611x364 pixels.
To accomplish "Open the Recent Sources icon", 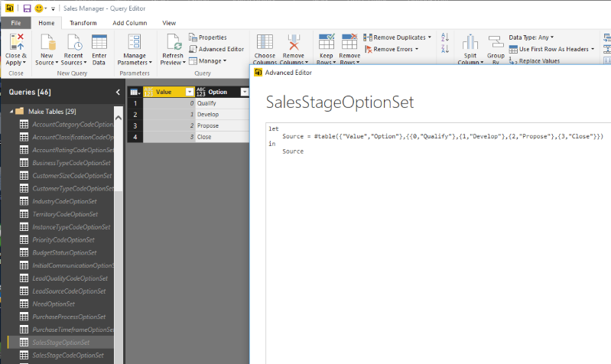I will [x=73, y=42].
